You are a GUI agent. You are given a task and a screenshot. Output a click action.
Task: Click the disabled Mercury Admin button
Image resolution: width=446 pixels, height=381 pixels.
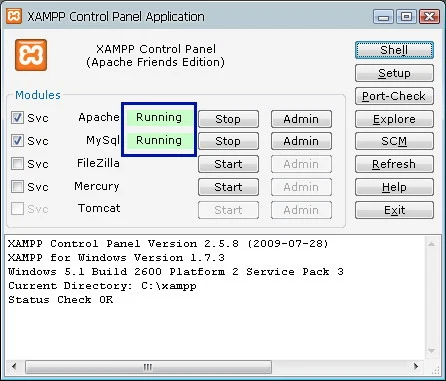(x=301, y=187)
